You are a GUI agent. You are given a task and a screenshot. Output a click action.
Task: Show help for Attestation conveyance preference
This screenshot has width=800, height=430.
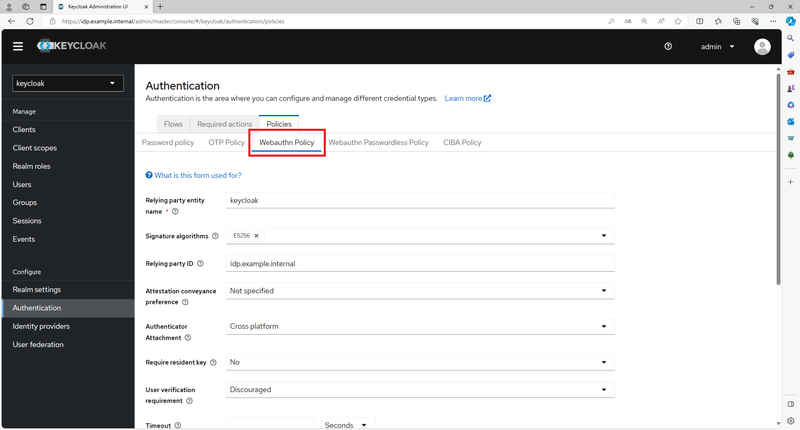[x=185, y=302]
